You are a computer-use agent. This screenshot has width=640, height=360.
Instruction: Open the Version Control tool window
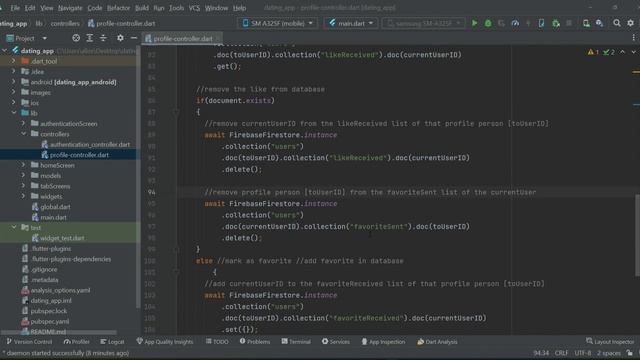pos(29,342)
